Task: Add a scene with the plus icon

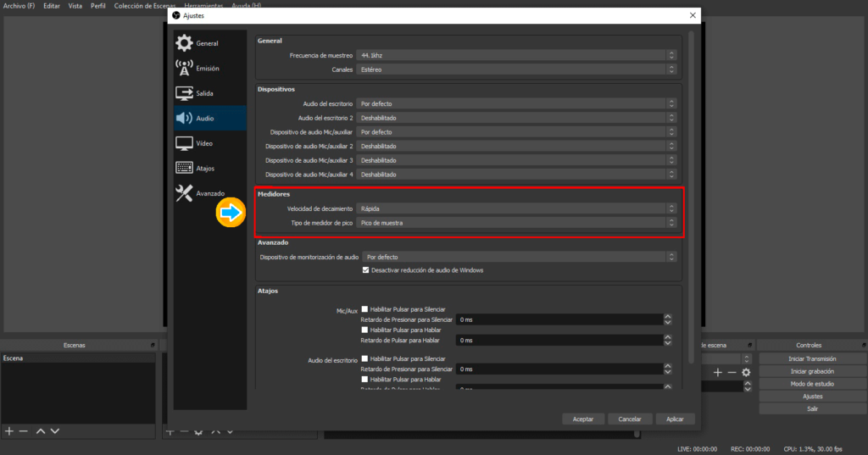Action: point(9,431)
